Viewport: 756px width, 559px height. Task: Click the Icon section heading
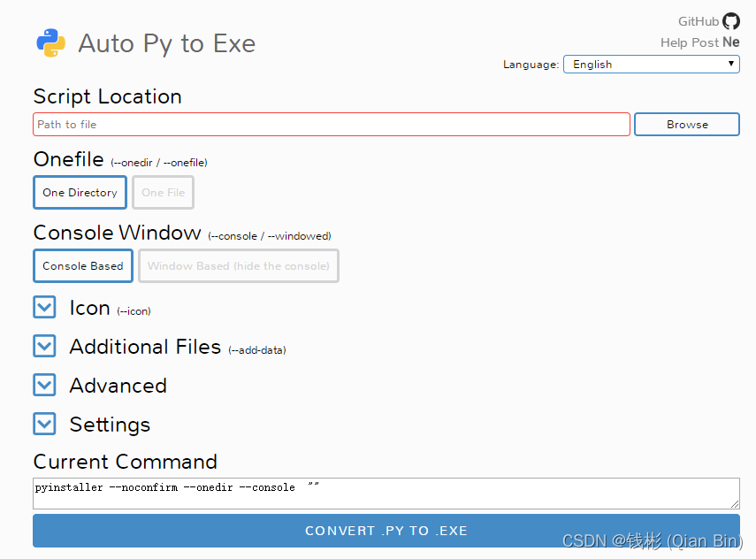89,308
